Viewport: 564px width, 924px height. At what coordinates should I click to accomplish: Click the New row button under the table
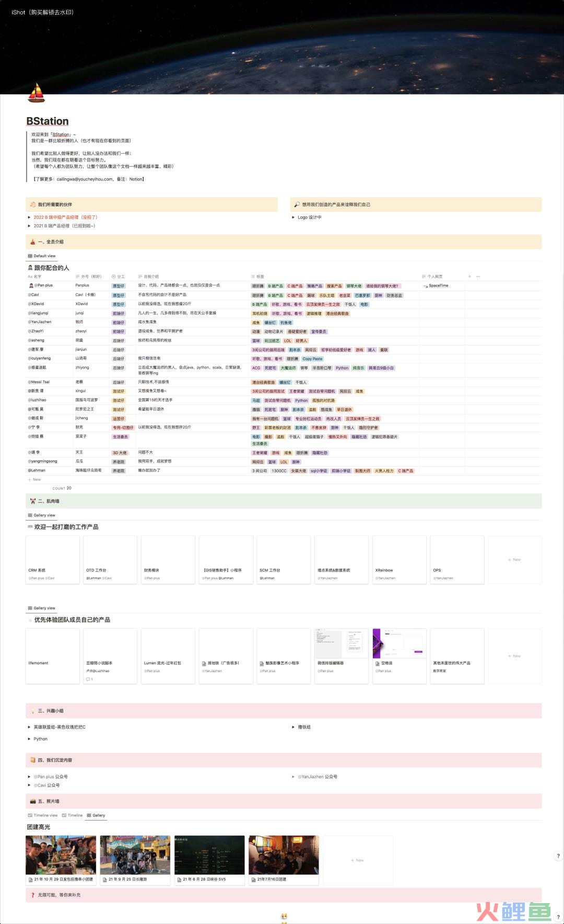[34, 479]
